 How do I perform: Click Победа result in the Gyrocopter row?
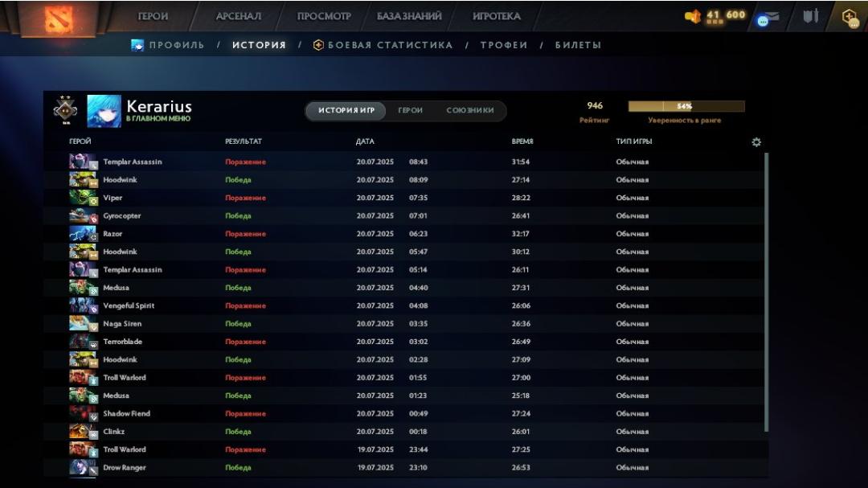[x=238, y=215]
